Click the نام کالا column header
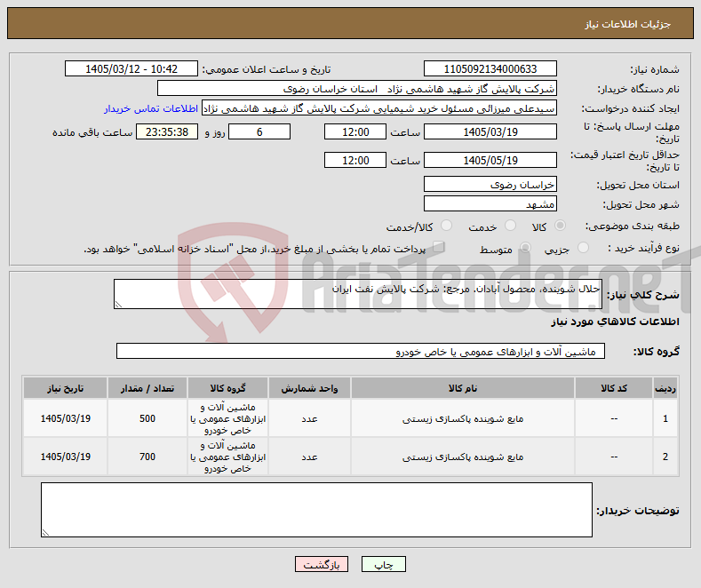The height and width of the screenshot is (588, 701). [x=463, y=388]
